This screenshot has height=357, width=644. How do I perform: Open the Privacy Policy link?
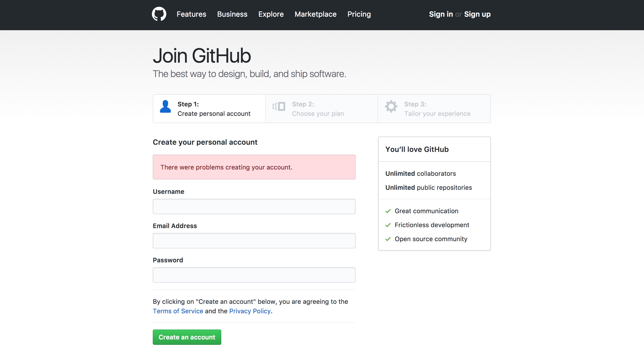[x=250, y=311]
